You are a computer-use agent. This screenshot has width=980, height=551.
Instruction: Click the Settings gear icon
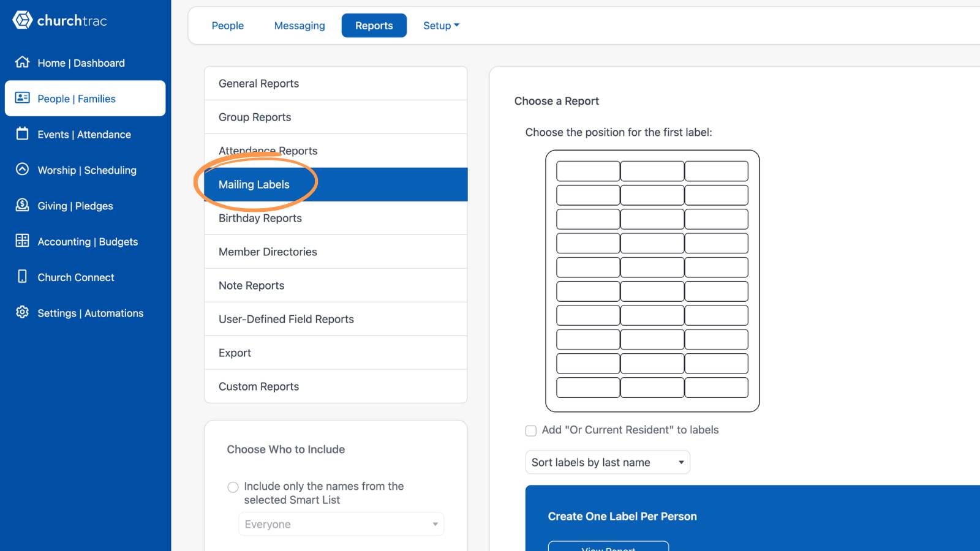click(x=23, y=312)
